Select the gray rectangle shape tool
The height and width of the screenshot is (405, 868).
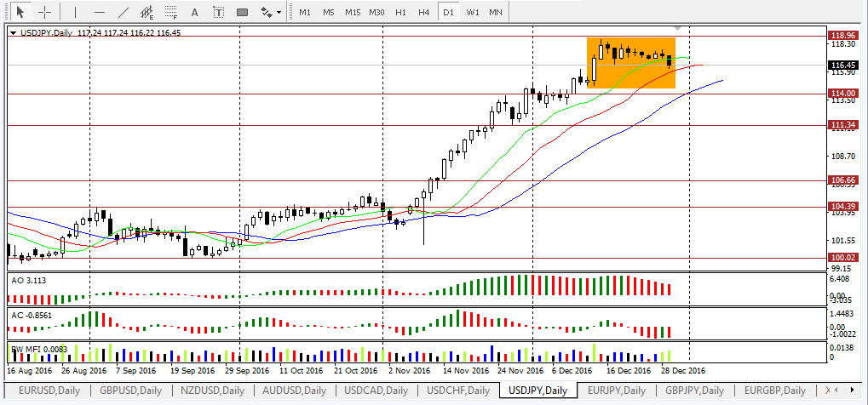coord(242,12)
